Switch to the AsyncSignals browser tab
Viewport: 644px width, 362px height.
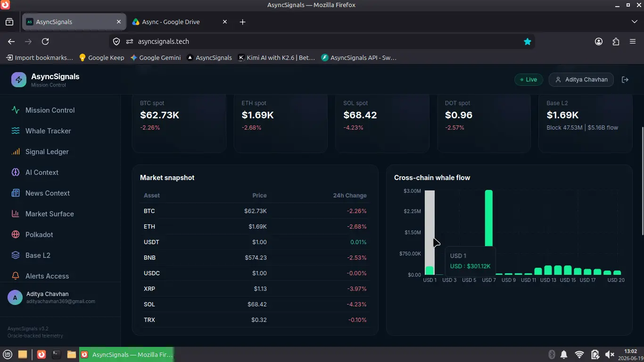point(74,22)
